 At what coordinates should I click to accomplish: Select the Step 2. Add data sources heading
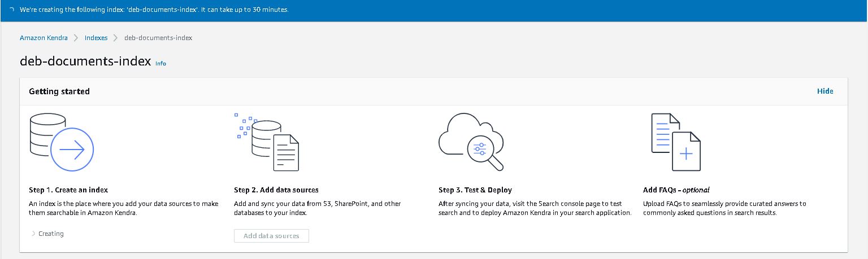276,190
